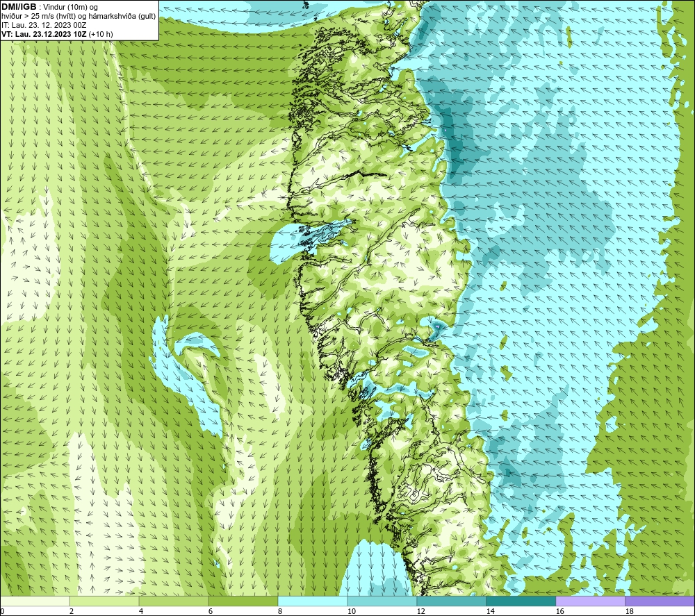This screenshot has height=616, width=695.
Task: Click the scale label '18'
Action: (x=628, y=612)
